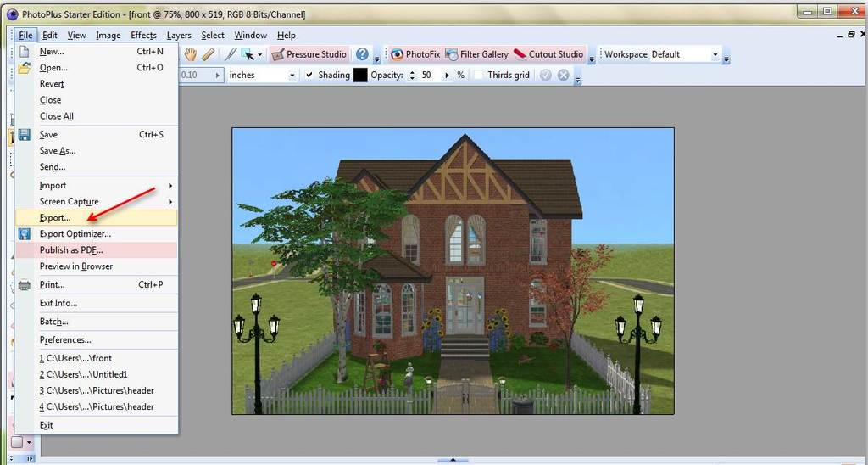This screenshot has height=465, width=868.
Task: Click the New document page icon
Action: coord(24,52)
